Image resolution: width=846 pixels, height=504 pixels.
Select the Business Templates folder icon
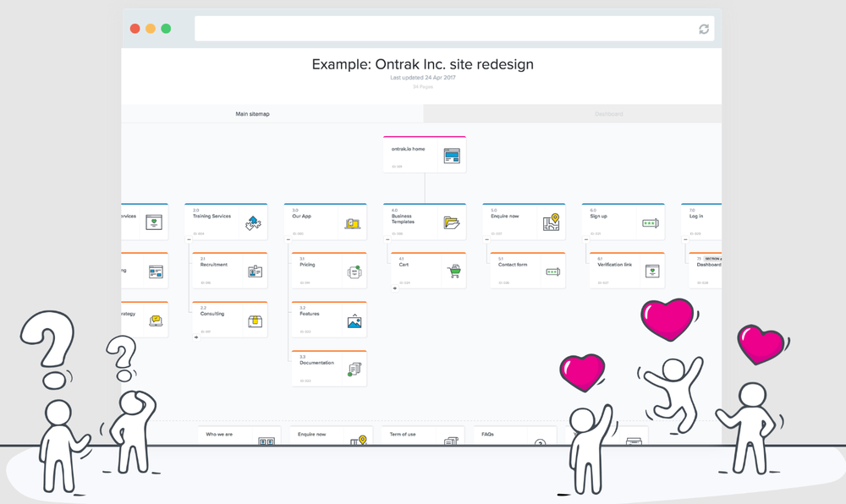tap(452, 222)
